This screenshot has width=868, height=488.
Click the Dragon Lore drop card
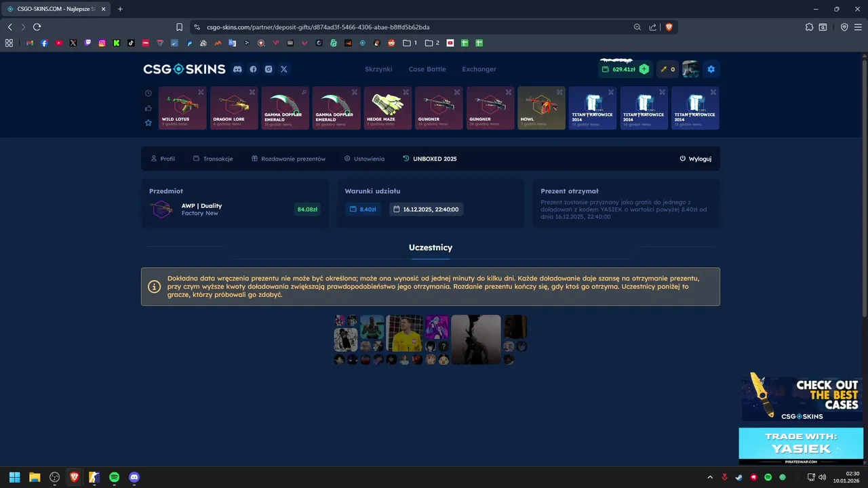(234, 108)
